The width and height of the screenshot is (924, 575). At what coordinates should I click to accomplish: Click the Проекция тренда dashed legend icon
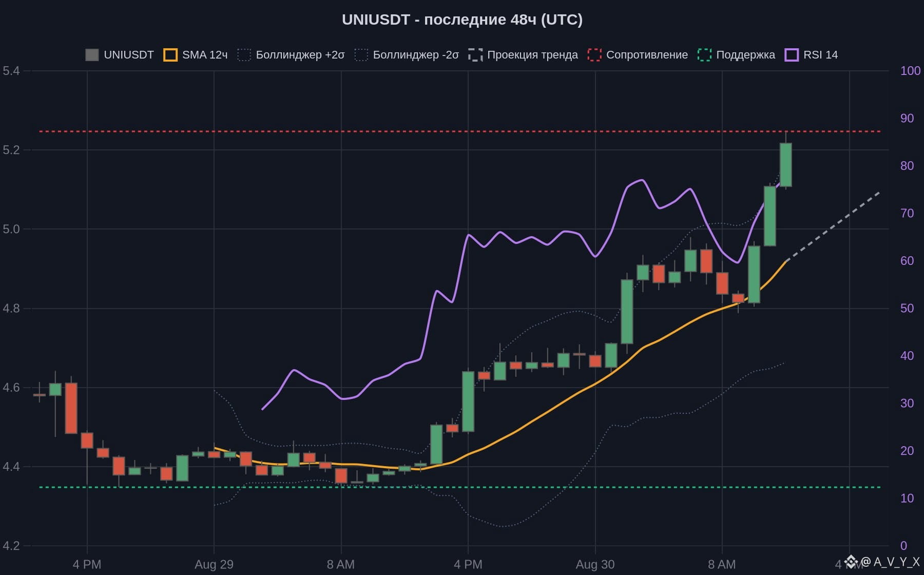475,55
